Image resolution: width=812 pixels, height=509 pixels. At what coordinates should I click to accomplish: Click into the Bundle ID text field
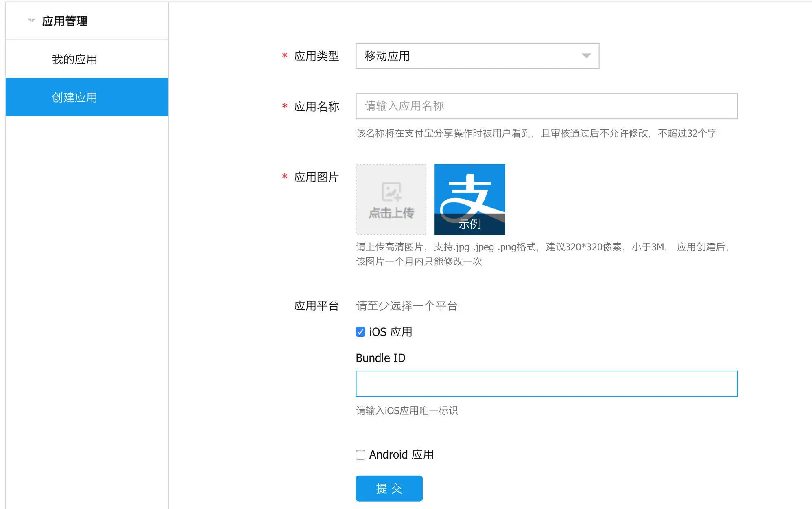pos(546,383)
